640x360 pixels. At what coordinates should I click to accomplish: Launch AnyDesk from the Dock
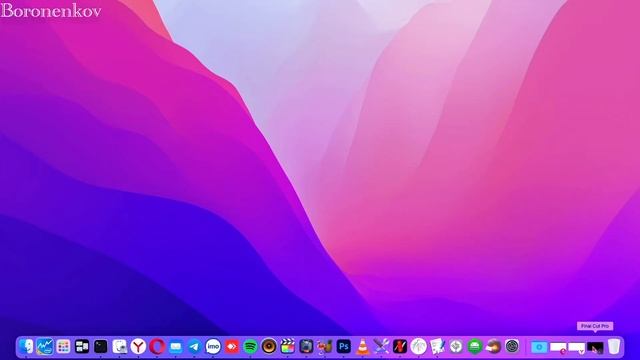pos(232,347)
